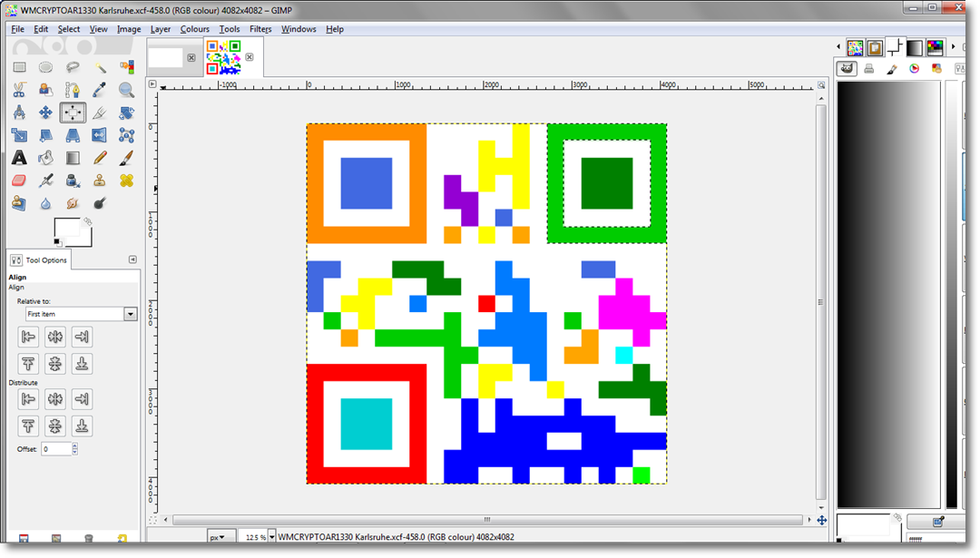Open the Colours menu
Viewport: 980px width, 558px height.
pyautogui.click(x=194, y=29)
